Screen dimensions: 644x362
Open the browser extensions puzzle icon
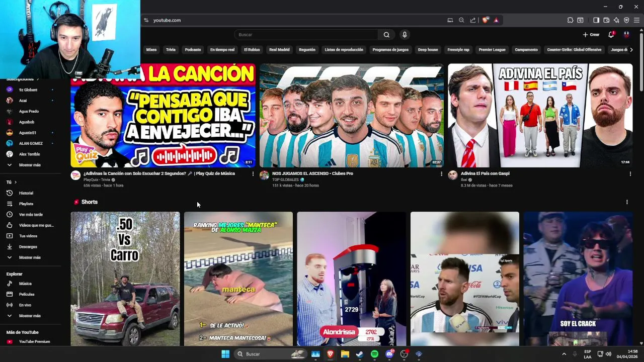coord(570,20)
